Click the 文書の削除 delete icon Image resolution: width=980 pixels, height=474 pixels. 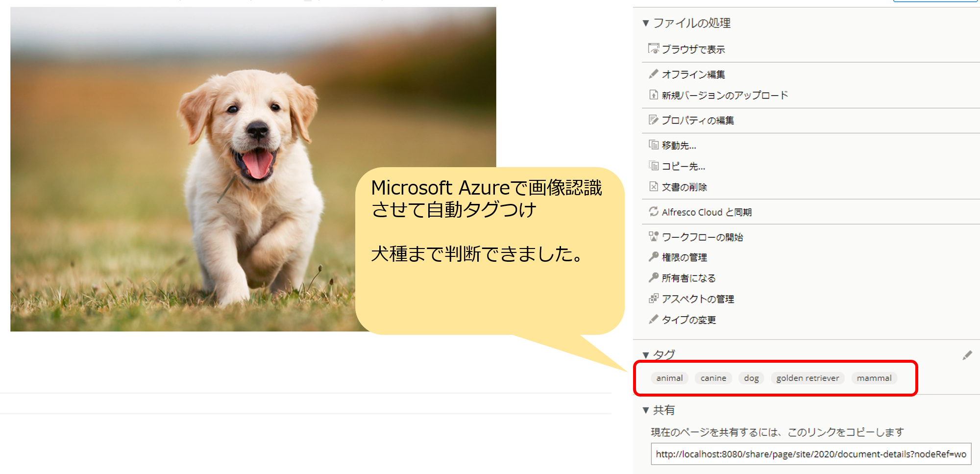click(x=654, y=186)
